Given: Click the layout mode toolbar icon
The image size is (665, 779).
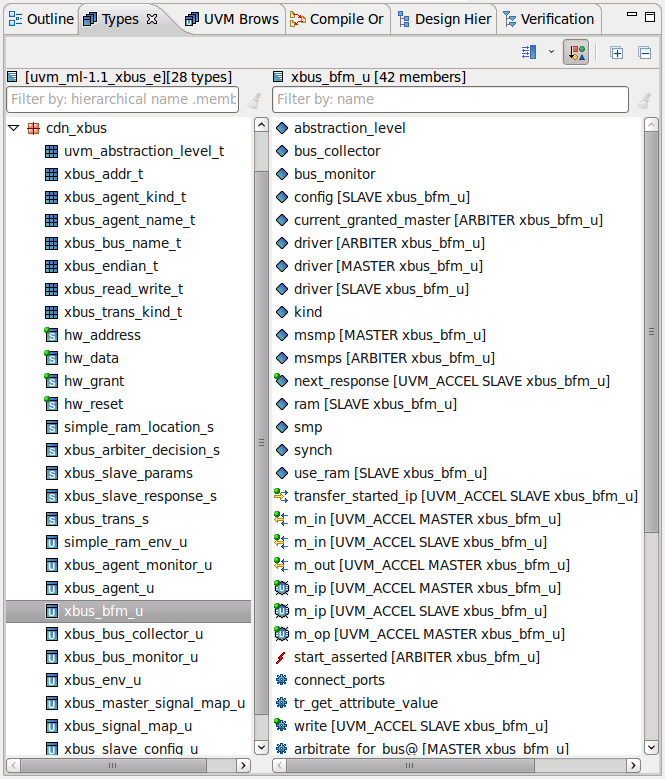Looking at the screenshot, I should point(529,52).
